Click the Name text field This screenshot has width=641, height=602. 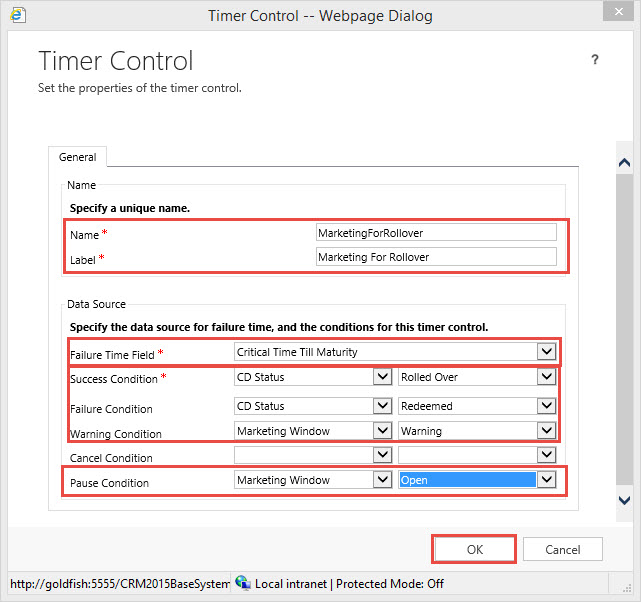(x=435, y=232)
